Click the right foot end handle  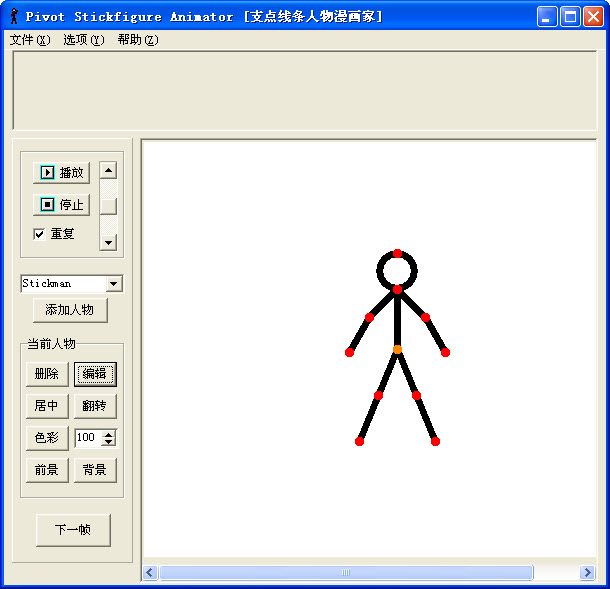coord(435,441)
